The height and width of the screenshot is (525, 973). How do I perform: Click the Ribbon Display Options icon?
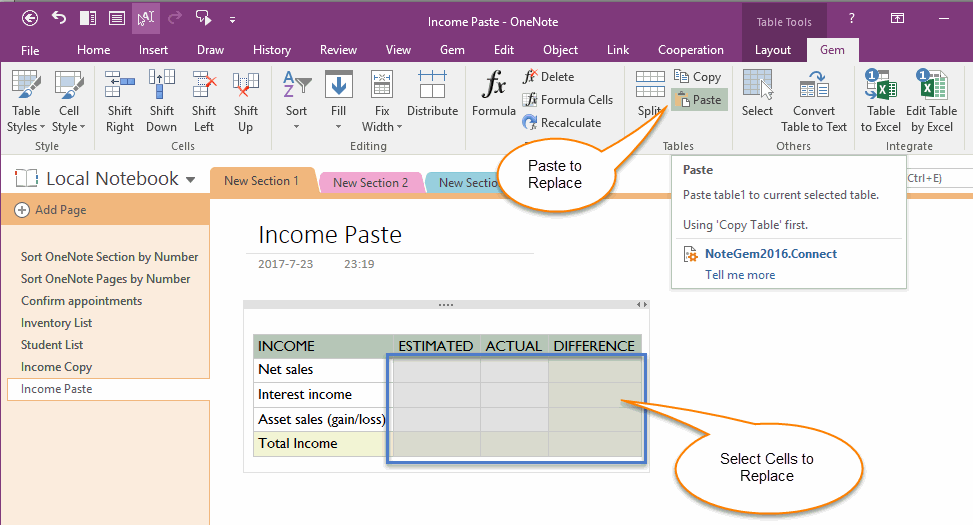pyautogui.click(x=897, y=19)
